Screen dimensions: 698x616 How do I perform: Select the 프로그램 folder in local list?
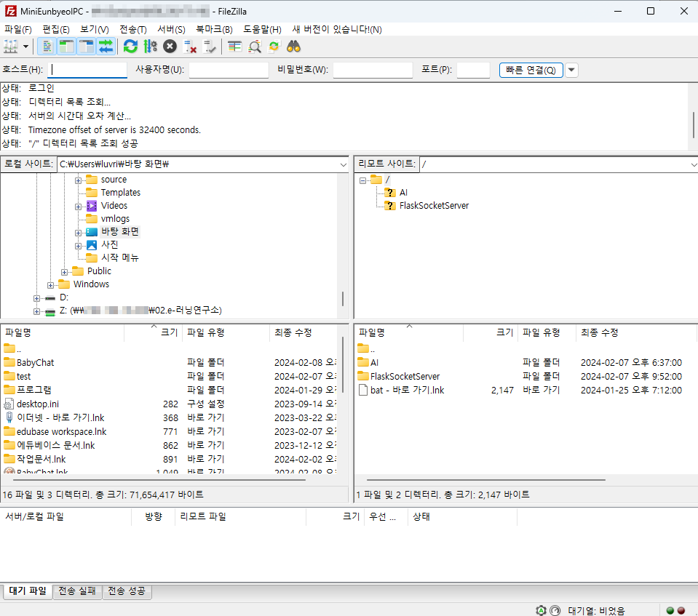[33, 390]
